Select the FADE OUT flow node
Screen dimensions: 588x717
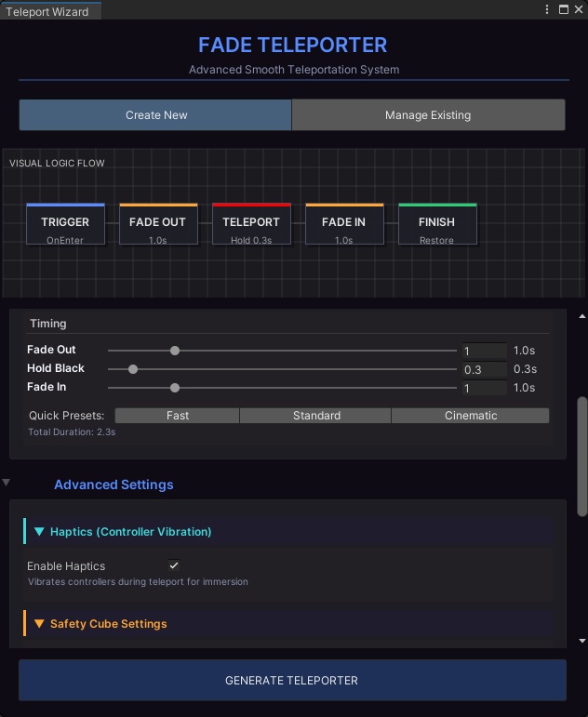pos(158,224)
